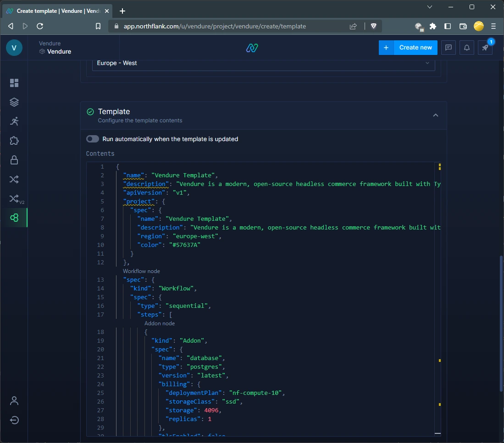This screenshot has width=504, height=443.
Task: Open the notifications bell icon
Action: tap(467, 48)
